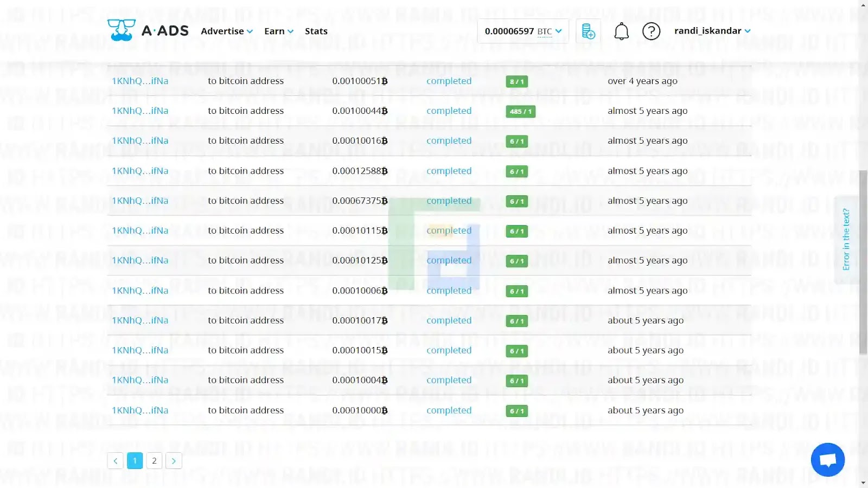Click completed status in the 0.00010017 row
Image resolution: width=868 pixels, height=488 pixels.
pos(449,320)
